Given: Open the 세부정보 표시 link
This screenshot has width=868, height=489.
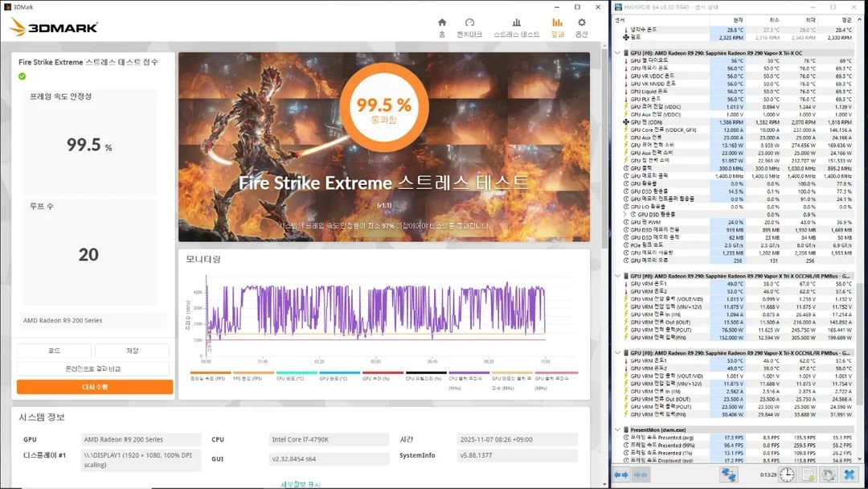Looking at the screenshot, I should point(301,484).
